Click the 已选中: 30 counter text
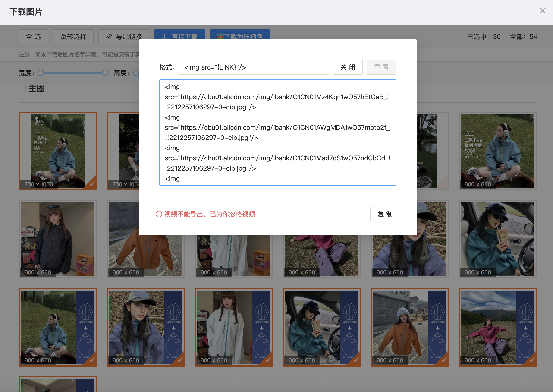This screenshot has width=553, height=392. pos(484,37)
